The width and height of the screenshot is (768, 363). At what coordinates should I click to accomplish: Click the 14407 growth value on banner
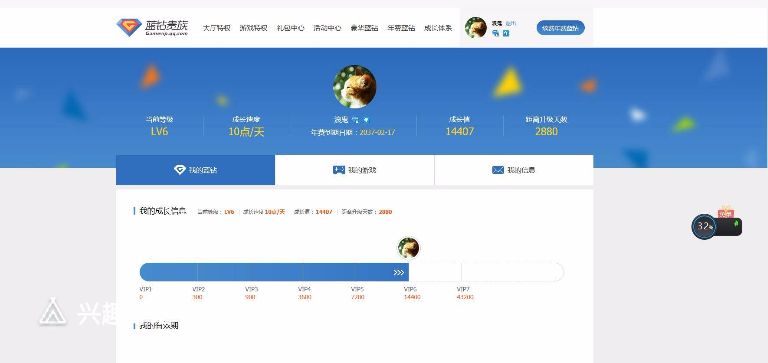click(459, 131)
